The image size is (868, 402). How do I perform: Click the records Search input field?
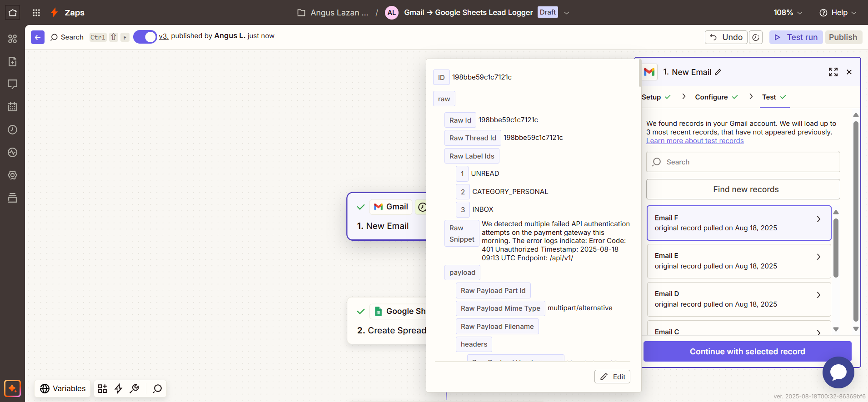[x=743, y=162]
